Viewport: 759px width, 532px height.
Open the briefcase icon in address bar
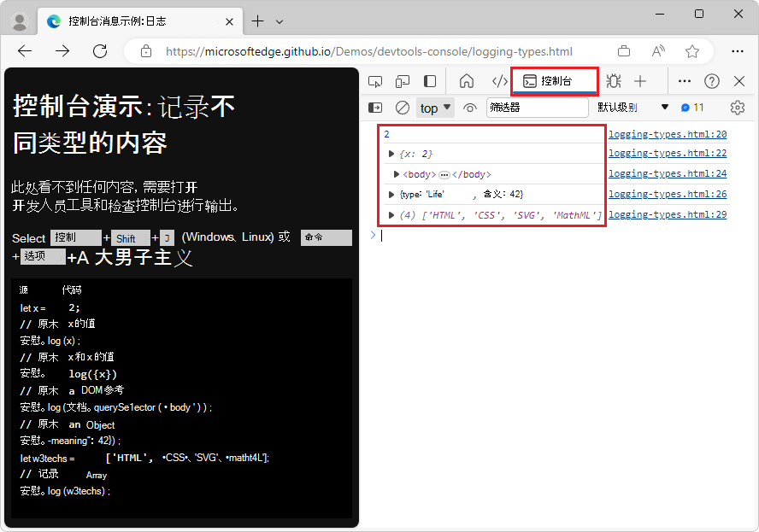click(x=624, y=51)
